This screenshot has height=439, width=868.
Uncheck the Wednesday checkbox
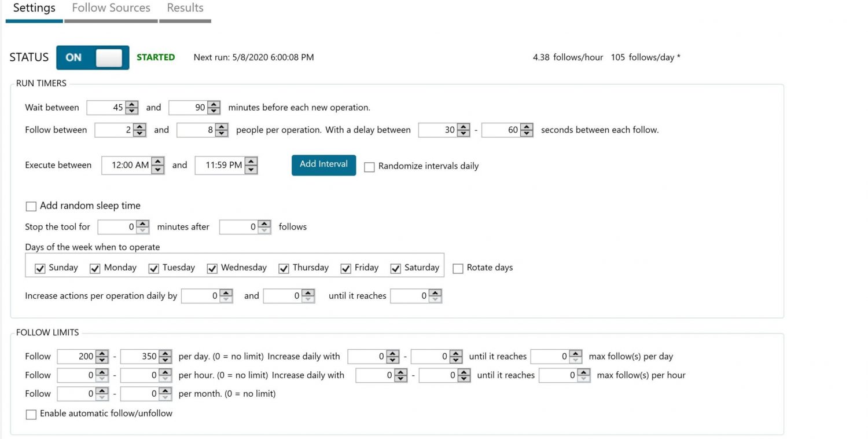coord(212,268)
